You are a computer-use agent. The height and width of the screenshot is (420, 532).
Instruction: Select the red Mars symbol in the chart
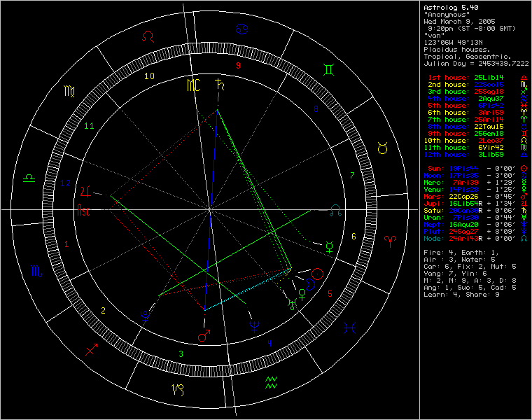click(x=204, y=336)
